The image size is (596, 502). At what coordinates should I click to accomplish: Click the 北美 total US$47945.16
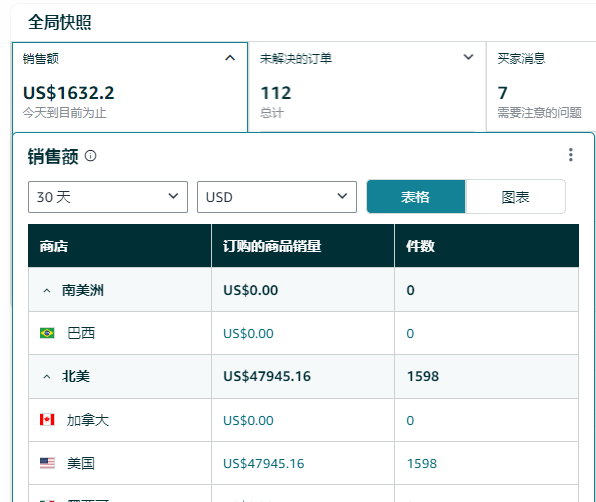[x=267, y=376]
